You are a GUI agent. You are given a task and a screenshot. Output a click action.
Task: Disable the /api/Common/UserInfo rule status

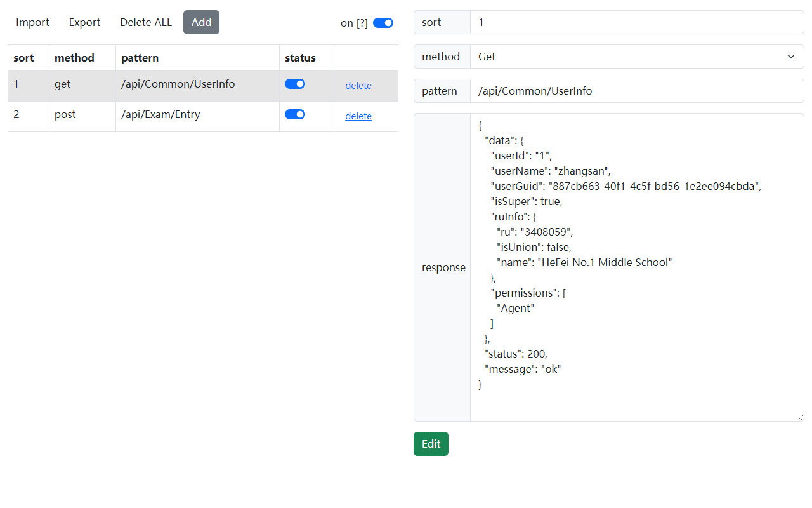click(x=295, y=84)
